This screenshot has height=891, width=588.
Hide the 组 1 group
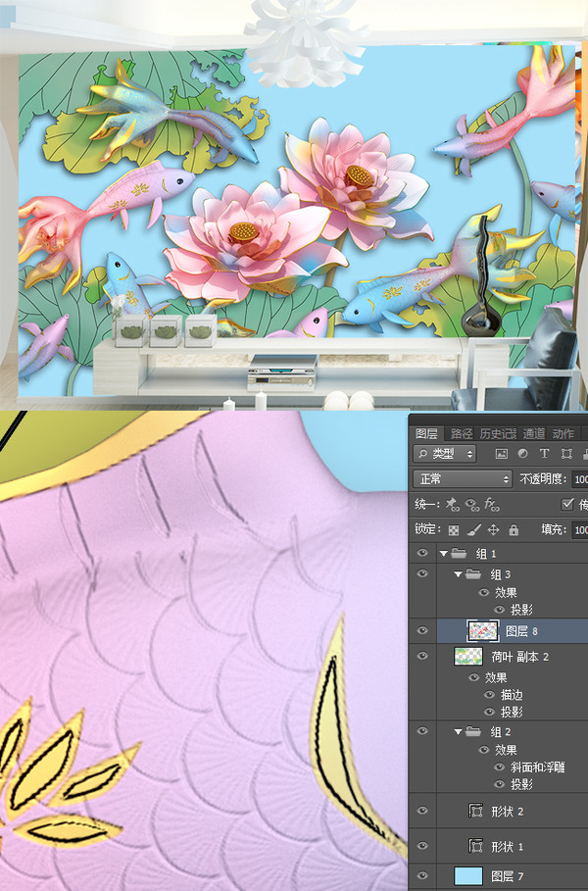tap(422, 552)
